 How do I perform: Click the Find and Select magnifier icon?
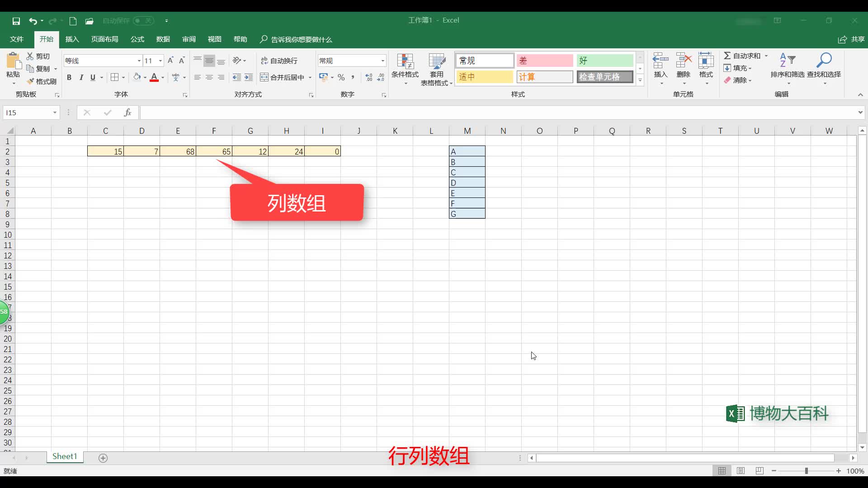(824, 61)
